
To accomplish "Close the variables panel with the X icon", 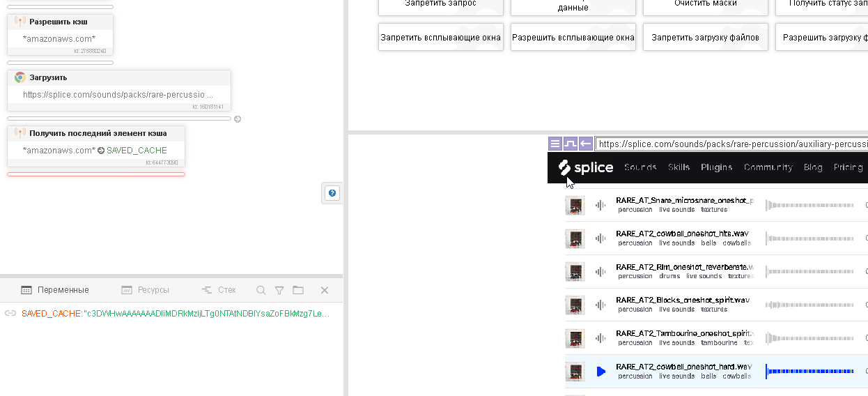I will click(x=325, y=290).
